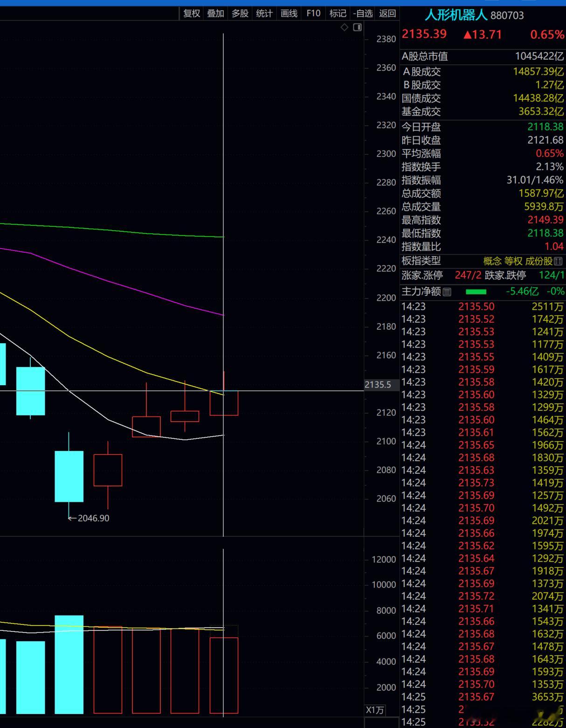Click the 人形机器人 index name
The height and width of the screenshot is (728, 566).
click(x=456, y=15)
